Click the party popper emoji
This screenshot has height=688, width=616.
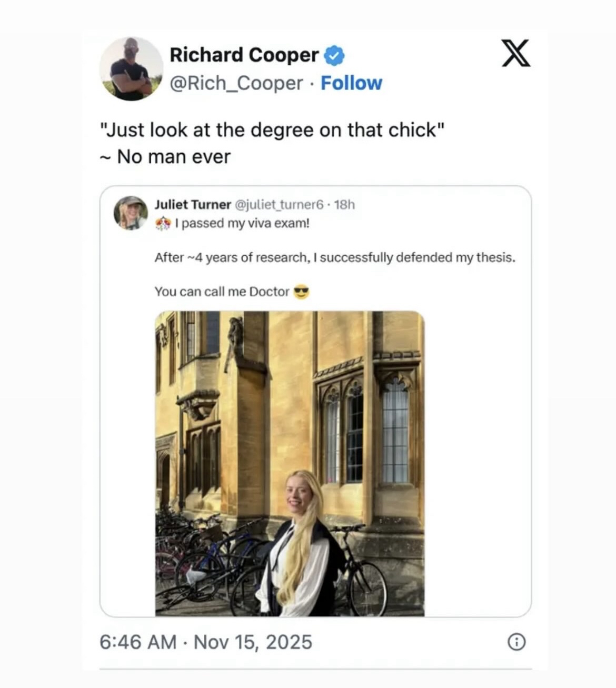click(163, 224)
